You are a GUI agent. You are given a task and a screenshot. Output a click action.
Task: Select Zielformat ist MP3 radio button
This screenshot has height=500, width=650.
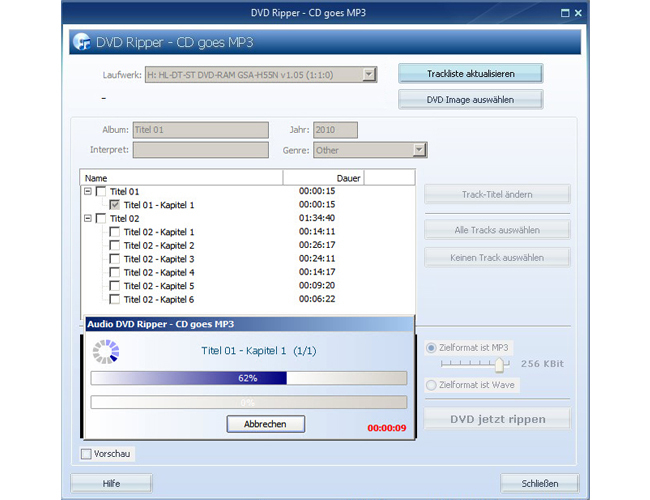(x=431, y=347)
